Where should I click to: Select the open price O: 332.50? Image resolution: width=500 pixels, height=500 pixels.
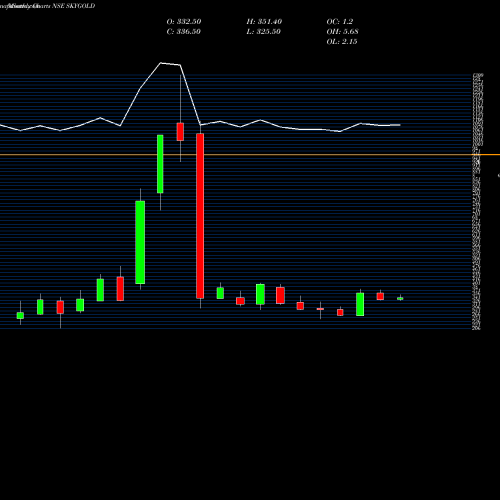pos(184,22)
